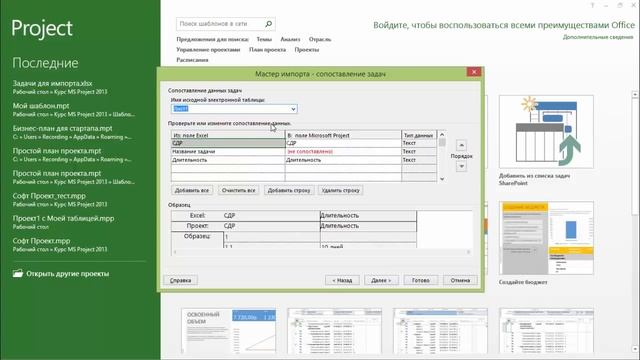Viewport: 640px width, 360px height.
Task: Click the template search input field
Action: pyautogui.click(x=221, y=24)
